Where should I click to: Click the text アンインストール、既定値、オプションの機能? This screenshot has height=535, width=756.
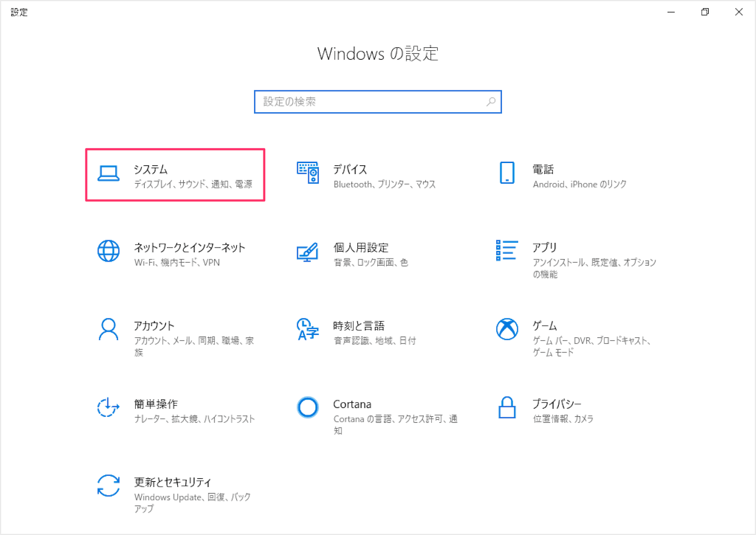coord(595,268)
